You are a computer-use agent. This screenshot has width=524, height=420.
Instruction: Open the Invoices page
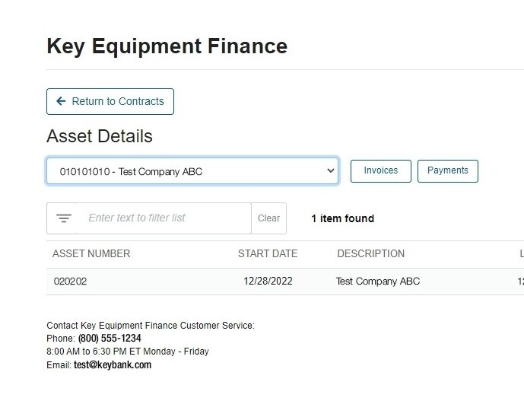pyautogui.click(x=380, y=171)
